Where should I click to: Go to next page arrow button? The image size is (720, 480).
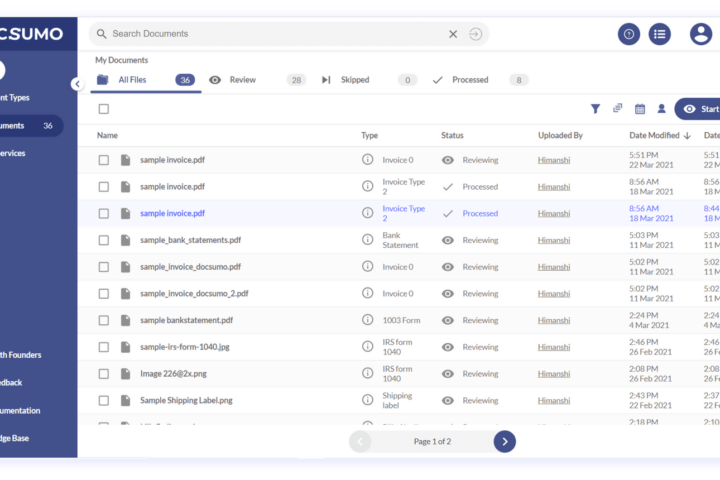(504, 441)
